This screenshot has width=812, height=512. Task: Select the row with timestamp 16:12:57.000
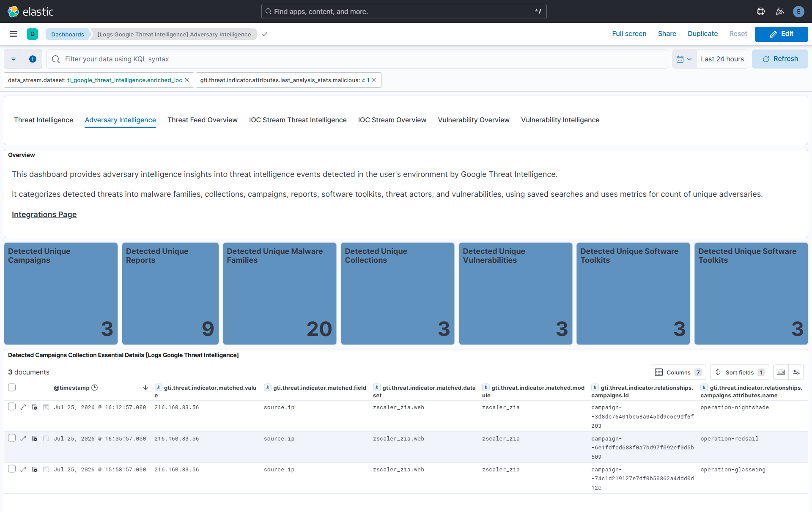tap(12, 407)
